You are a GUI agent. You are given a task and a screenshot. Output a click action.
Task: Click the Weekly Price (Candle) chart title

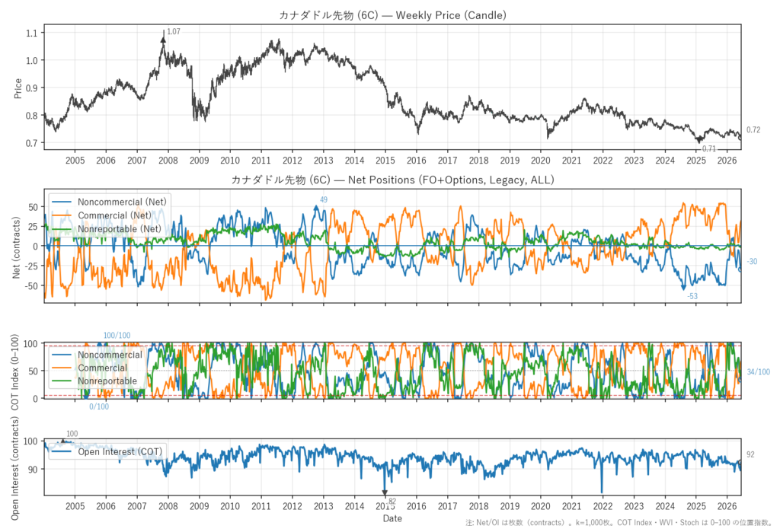392,15
